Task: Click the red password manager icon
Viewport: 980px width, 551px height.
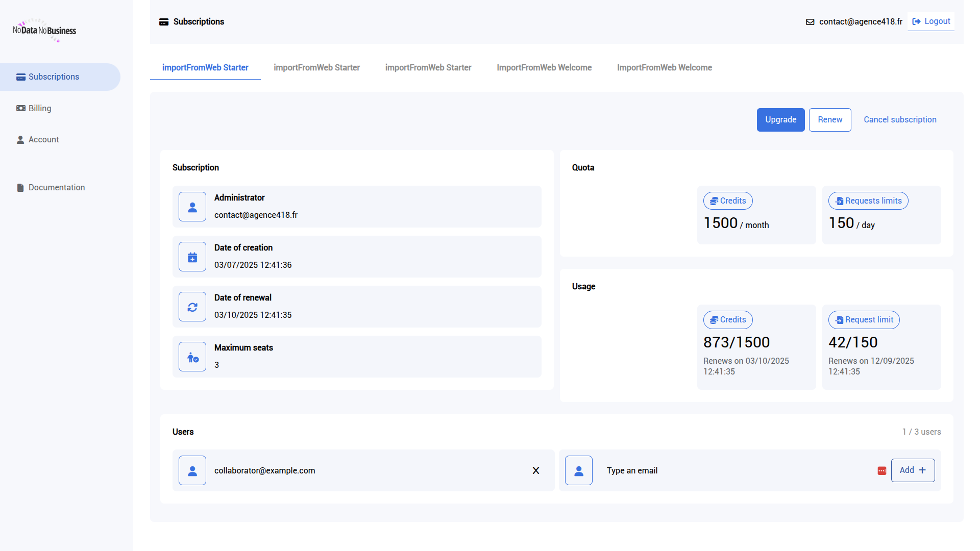Action: click(881, 471)
